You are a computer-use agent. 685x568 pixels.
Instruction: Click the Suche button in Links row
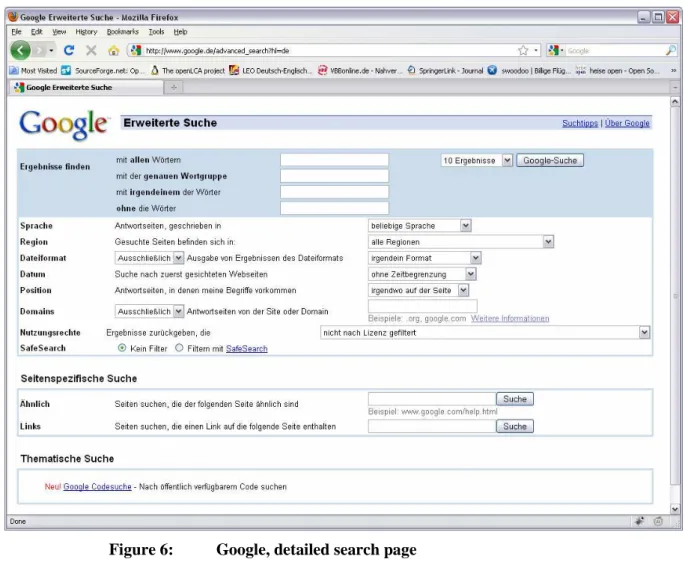pos(515,426)
